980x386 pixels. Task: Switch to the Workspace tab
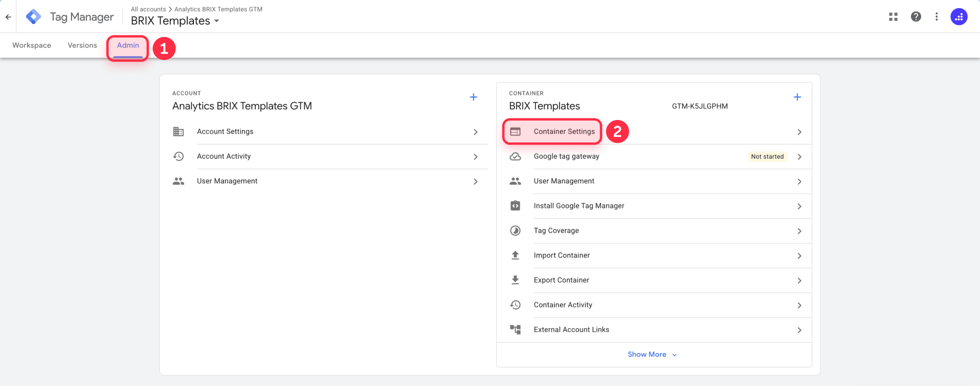click(32, 45)
